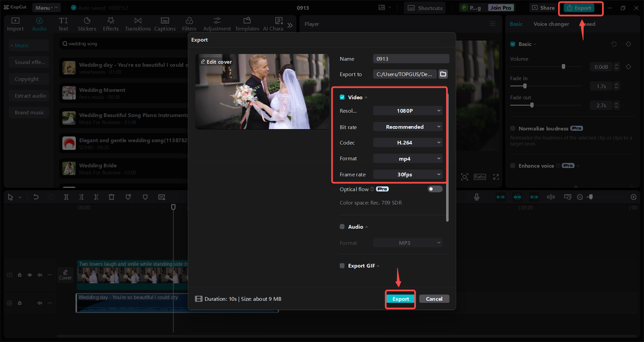Click the split clip tool in timeline toolbar
The image size is (644, 342).
[66, 197]
